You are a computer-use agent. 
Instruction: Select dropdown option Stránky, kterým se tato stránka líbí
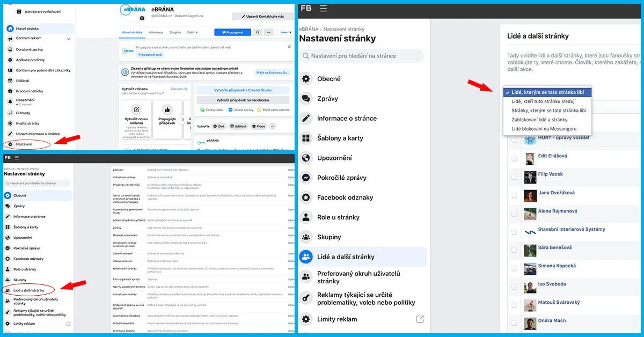click(547, 111)
